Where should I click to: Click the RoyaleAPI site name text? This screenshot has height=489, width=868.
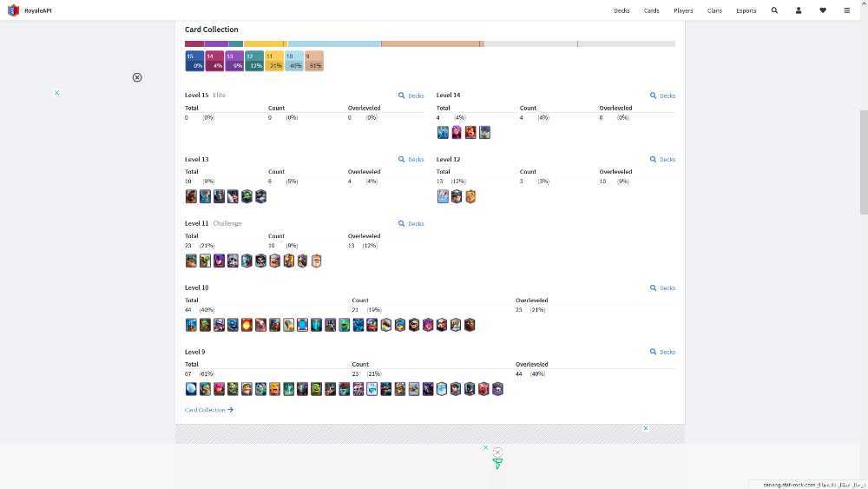pyautogui.click(x=38, y=10)
